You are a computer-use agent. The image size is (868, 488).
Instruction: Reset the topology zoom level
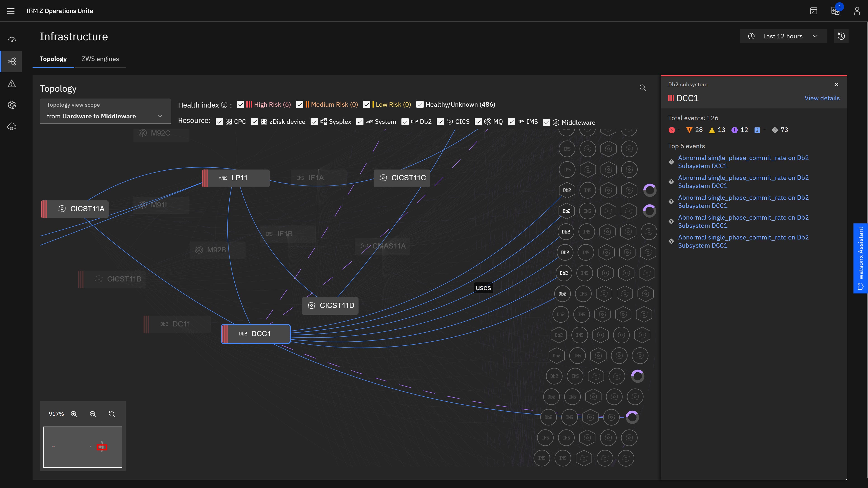(112, 414)
